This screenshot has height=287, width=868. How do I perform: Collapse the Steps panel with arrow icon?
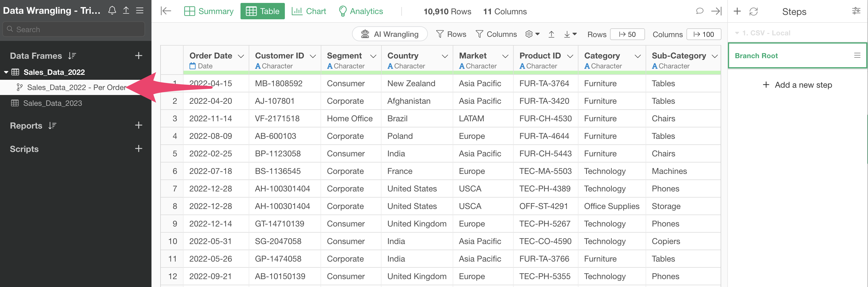pyautogui.click(x=716, y=11)
